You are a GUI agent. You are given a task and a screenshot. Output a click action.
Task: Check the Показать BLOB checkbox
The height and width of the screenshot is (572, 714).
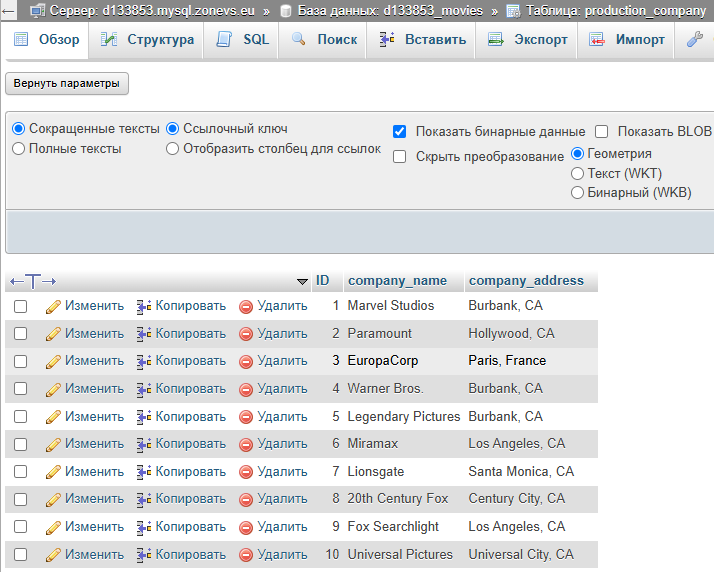pos(602,132)
